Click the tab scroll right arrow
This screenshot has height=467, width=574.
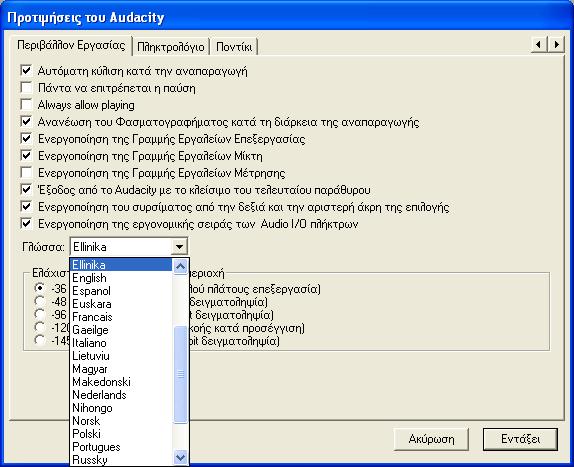point(556,45)
